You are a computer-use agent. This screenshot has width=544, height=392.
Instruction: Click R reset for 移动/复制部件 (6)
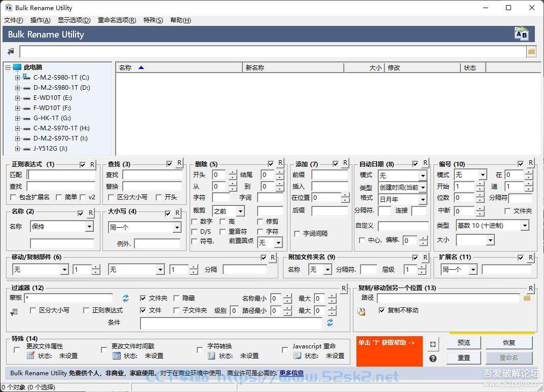(x=273, y=258)
